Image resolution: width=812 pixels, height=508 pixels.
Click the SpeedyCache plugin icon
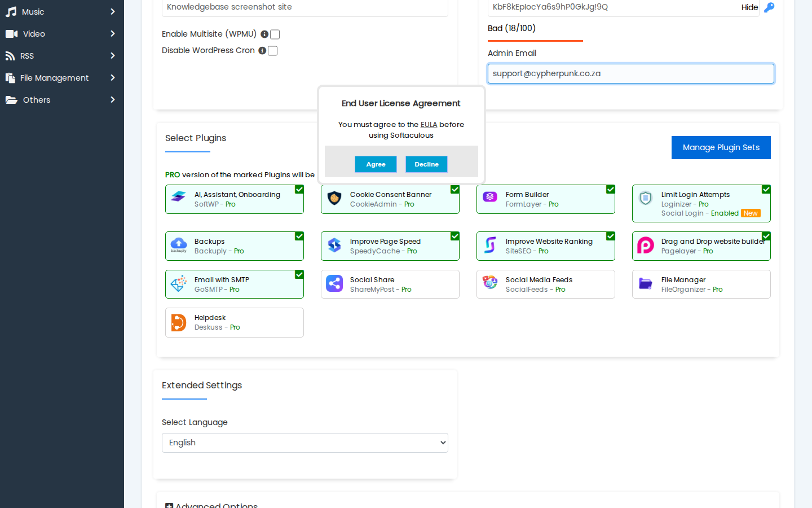click(x=334, y=245)
